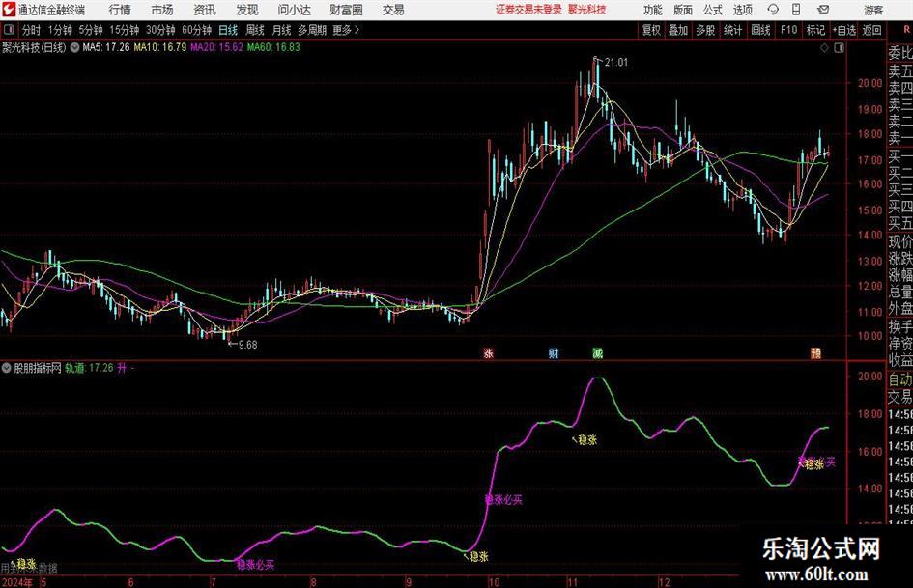
Task: Click the diamond icon above the chart
Action: click(x=824, y=48)
